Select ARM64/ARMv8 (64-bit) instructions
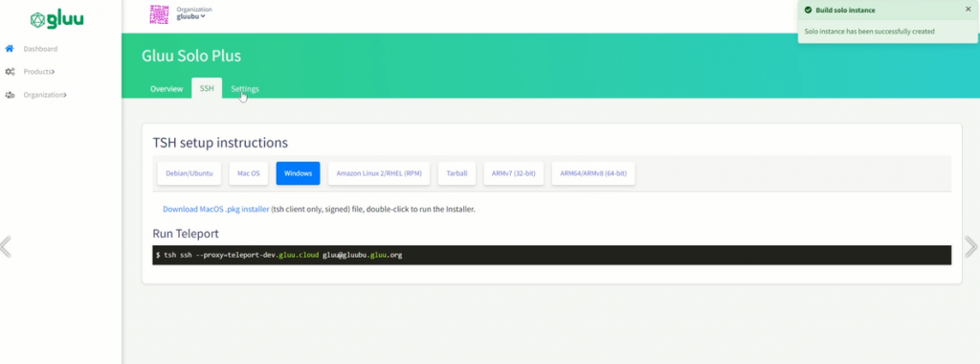This screenshot has height=364, width=980. (x=593, y=173)
